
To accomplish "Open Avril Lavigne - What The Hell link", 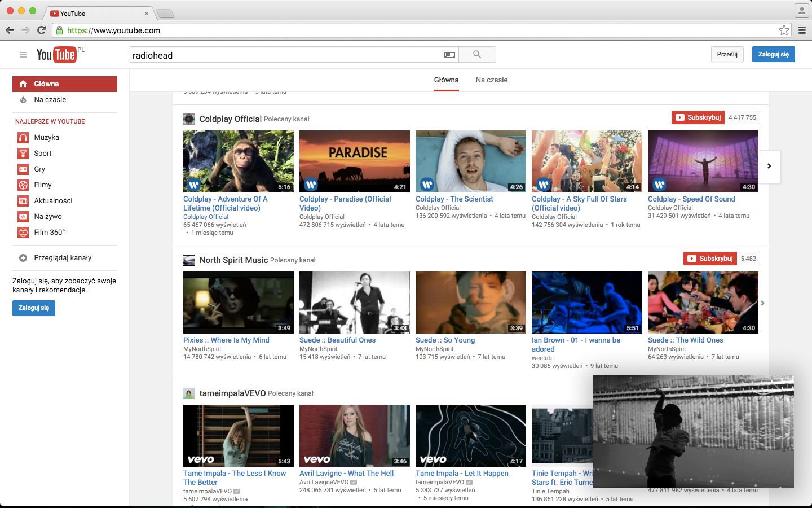I will [346, 473].
